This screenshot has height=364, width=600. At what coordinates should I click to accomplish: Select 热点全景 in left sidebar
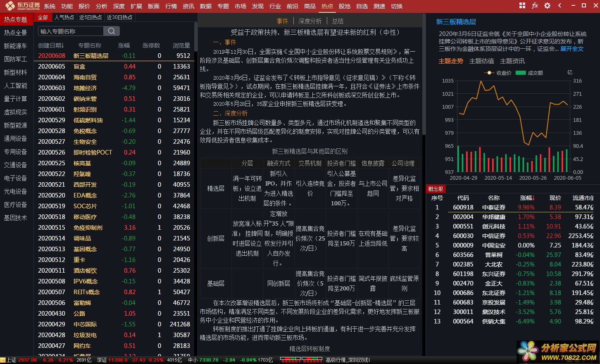point(16,33)
